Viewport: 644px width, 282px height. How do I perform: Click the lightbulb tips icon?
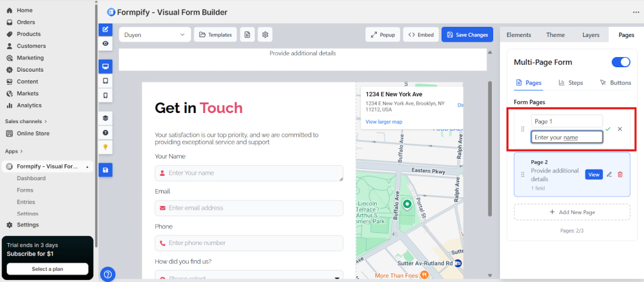106,146
